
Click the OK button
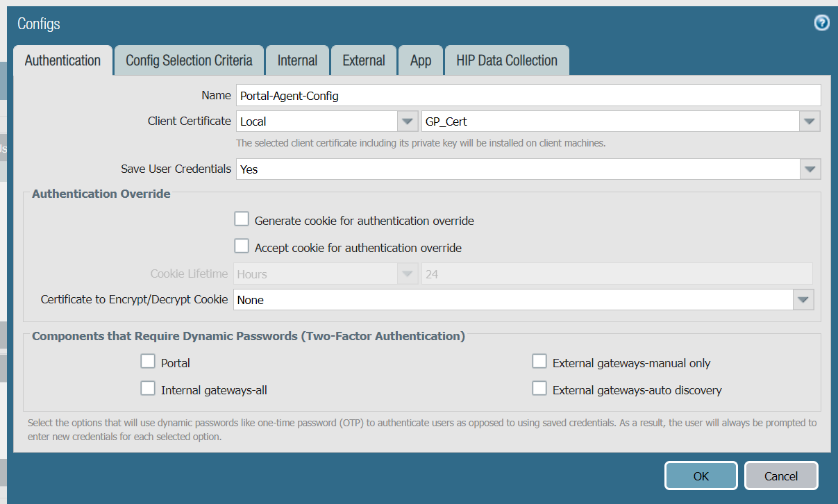(701, 476)
